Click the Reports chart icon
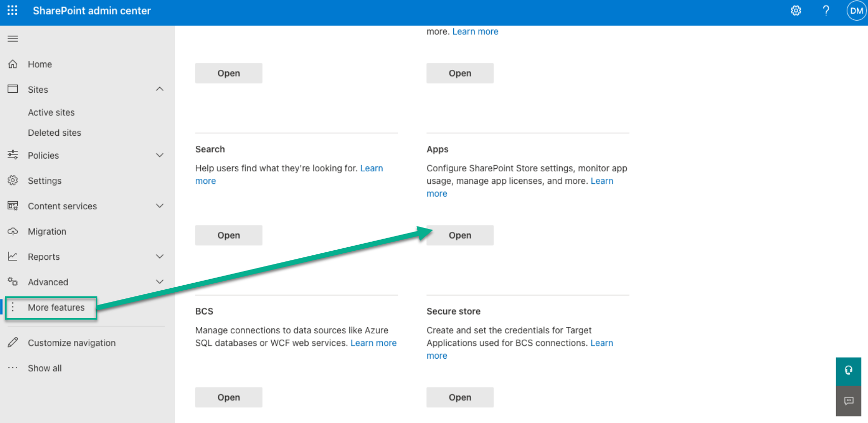The image size is (868, 423). click(x=13, y=256)
